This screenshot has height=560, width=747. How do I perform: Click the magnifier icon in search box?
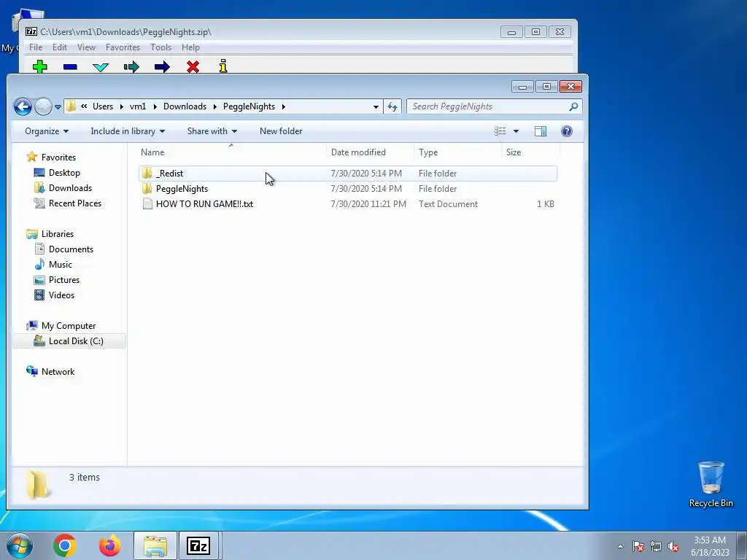(573, 106)
